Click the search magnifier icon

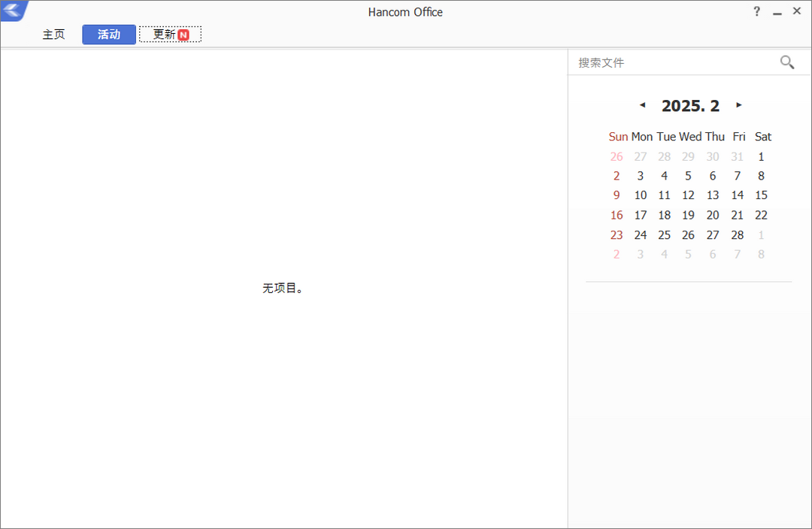[786, 62]
